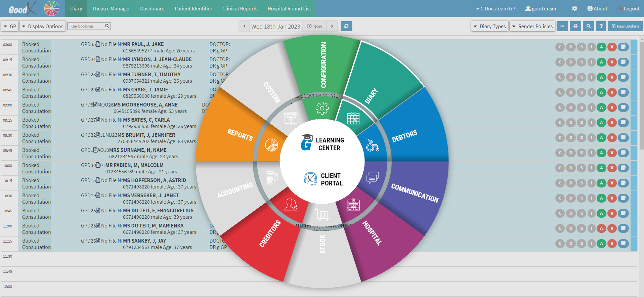Image resolution: width=644 pixels, height=297 pixels.
Task: Open the Configuration gear icon in wheel
Action: point(322,108)
